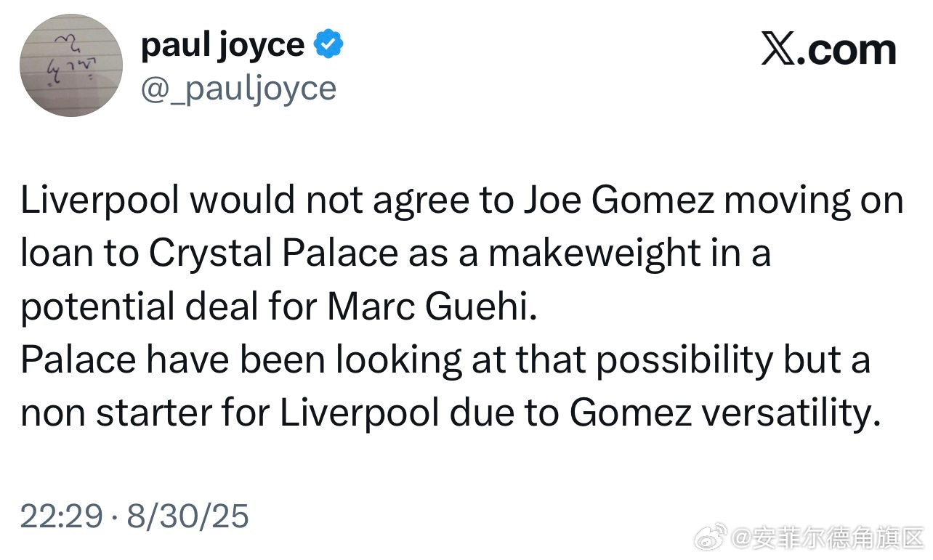933x560 pixels.
Task: Open paul joyce's profile avatar
Action: (x=71, y=66)
